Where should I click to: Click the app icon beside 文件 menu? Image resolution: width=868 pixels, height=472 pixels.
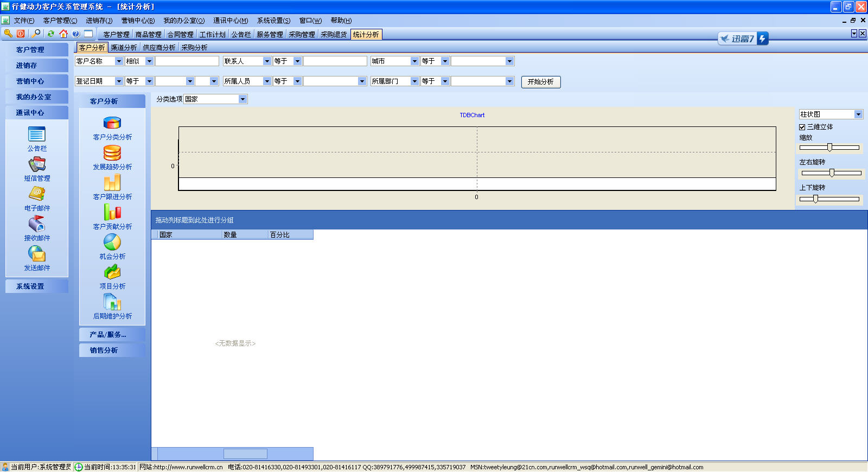pos(5,20)
